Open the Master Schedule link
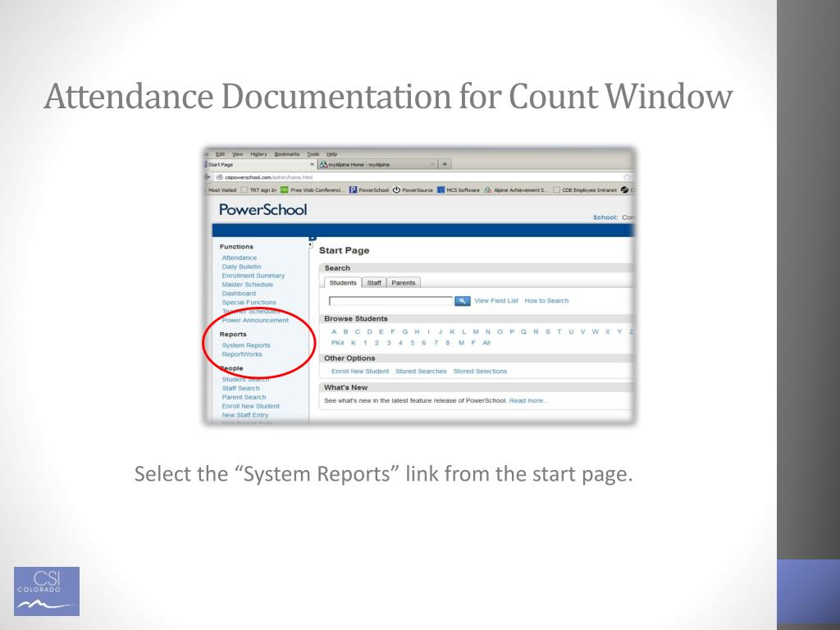840x630 pixels. pos(248,285)
